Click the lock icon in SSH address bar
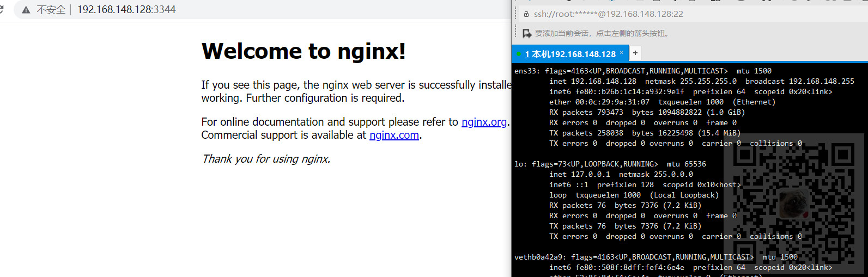 coord(526,14)
